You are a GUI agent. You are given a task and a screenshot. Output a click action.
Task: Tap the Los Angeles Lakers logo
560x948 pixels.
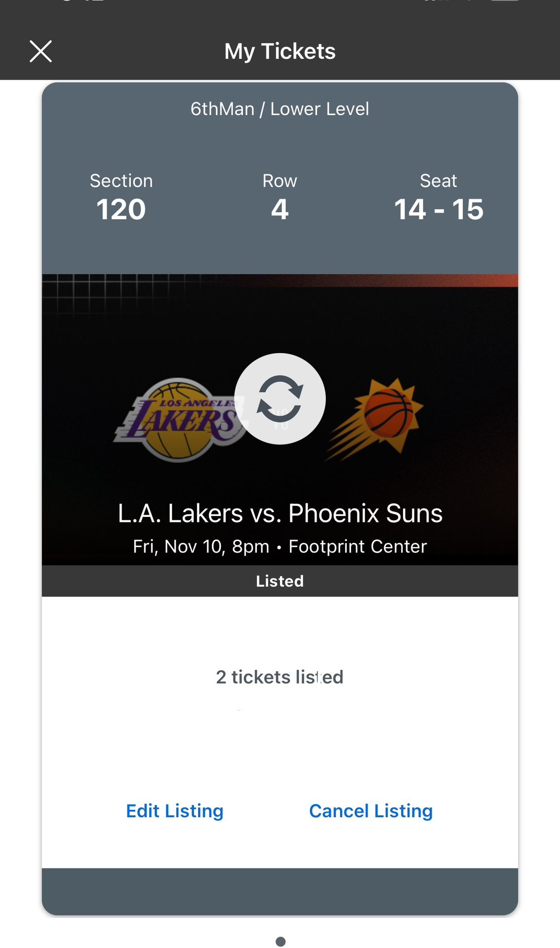(179, 420)
